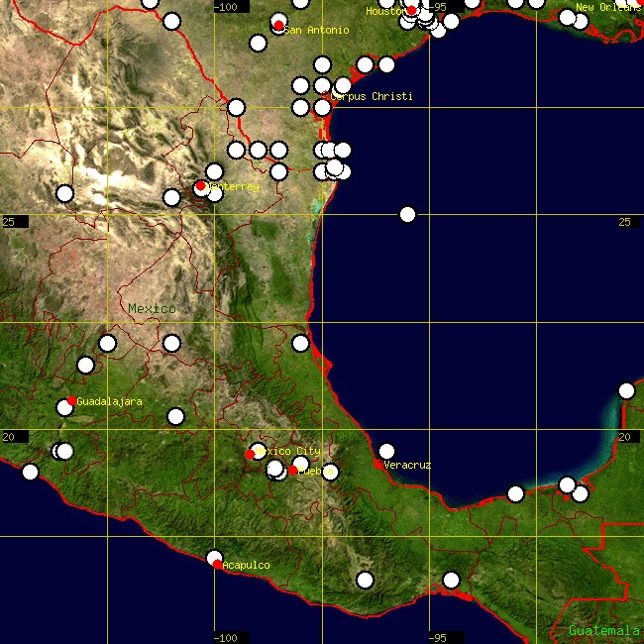Screen dimensions: 644x644
Task: Select the Monterrey label
Action: (x=233, y=187)
